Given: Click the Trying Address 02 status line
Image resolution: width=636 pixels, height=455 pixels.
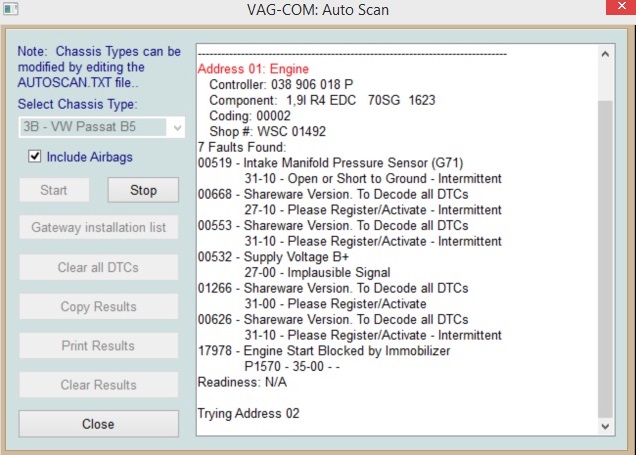Looking at the screenshot, I should coord(248,413).
